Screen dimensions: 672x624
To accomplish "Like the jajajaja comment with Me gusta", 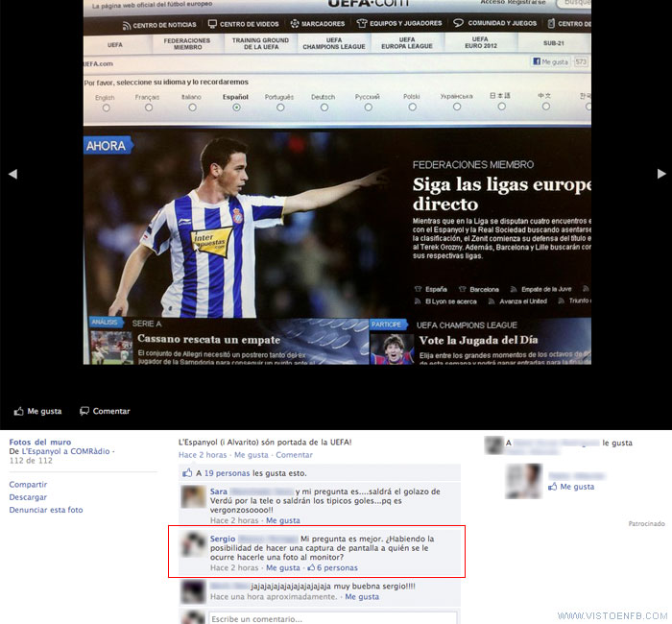I will pyautogui.click(x=362, y=596).
